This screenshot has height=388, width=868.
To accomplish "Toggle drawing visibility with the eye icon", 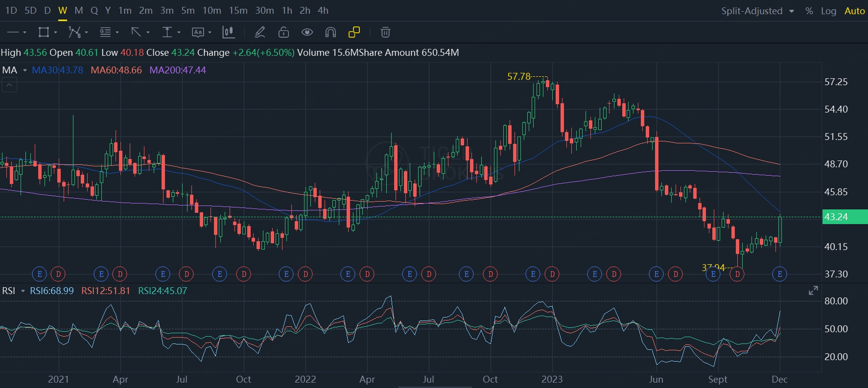I will pos(307,32).
